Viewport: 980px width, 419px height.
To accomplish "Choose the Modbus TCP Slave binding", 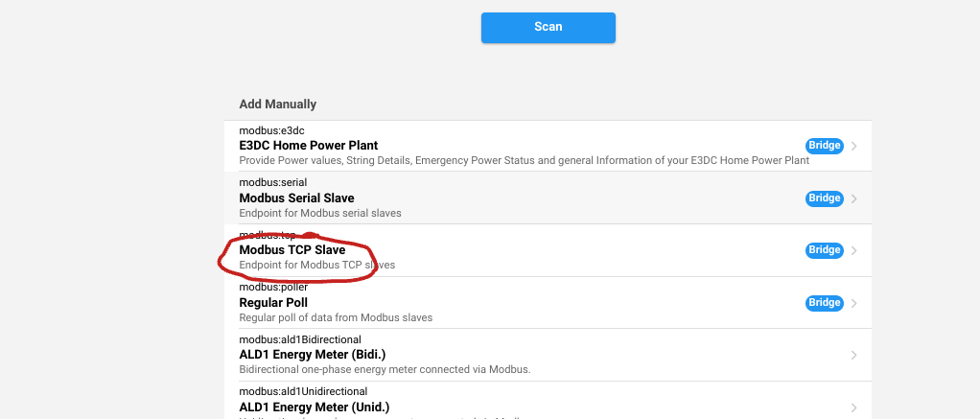I will pos(292,250).
